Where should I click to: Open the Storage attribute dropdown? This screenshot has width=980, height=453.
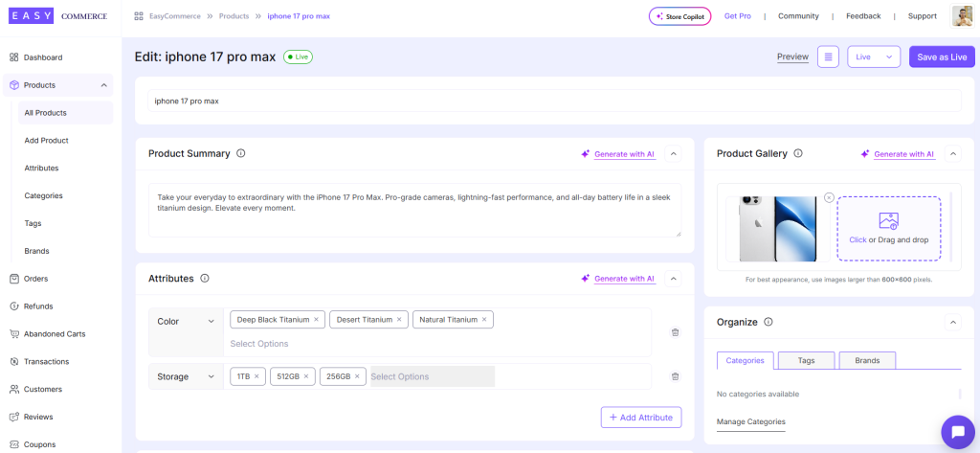coord(187,376)
